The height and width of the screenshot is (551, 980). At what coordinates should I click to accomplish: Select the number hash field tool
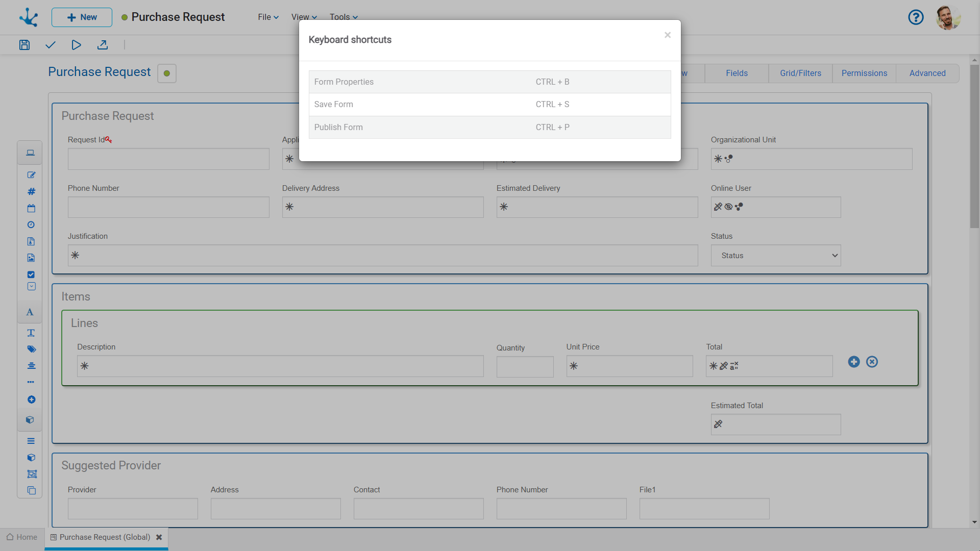point(31,191)
